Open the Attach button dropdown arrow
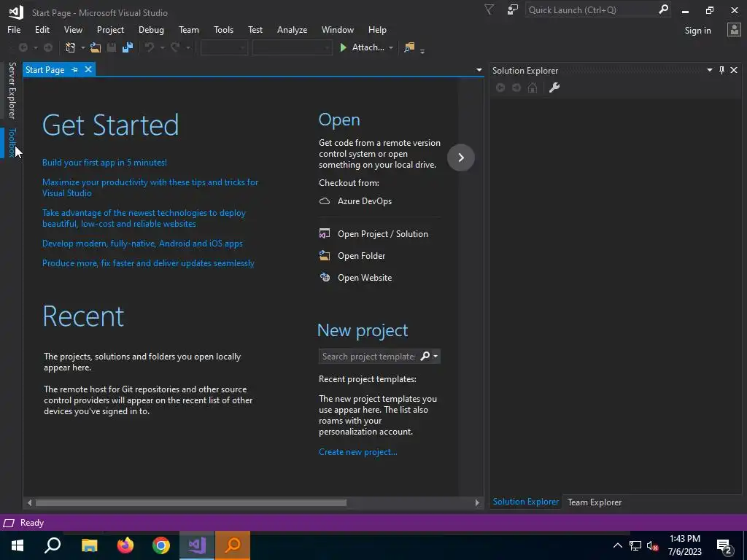The width and height of the screenshot is (747, 560). pyautogui.click(x=391, y=47)
